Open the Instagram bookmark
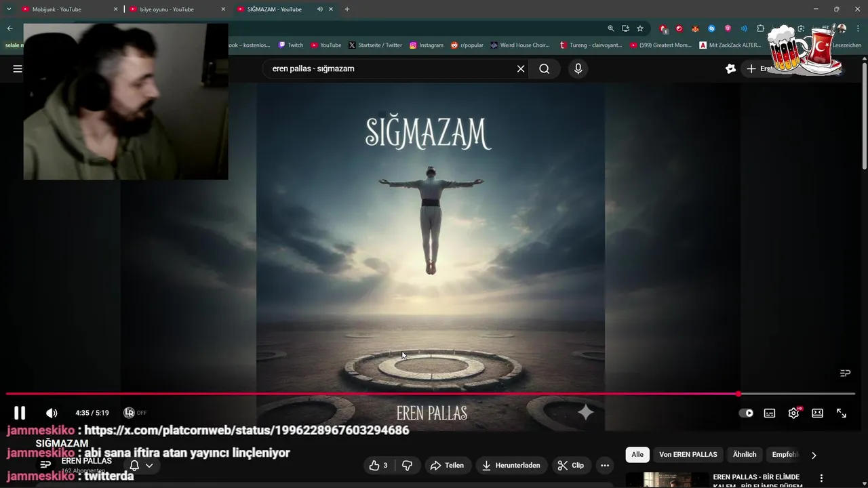Screen dimensions: 868x488 coord(427,45)
